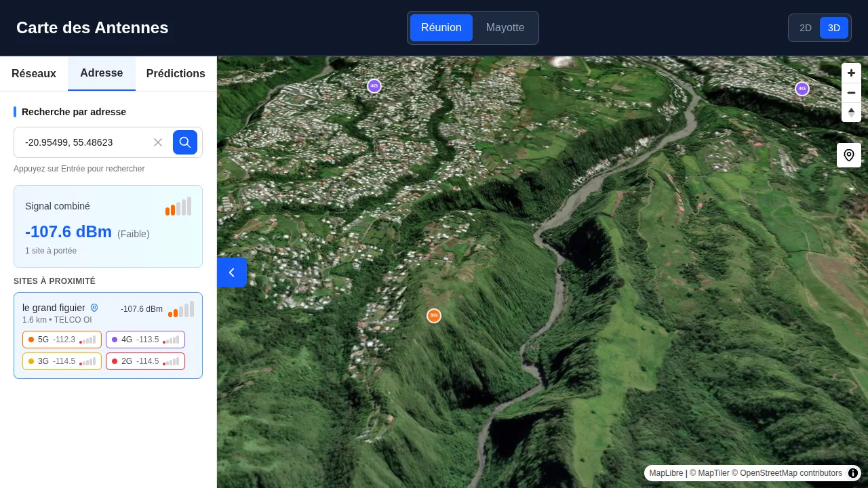Zoom out on the map
Viewport: 868px width, 488px height.
[x=851, y=93]
